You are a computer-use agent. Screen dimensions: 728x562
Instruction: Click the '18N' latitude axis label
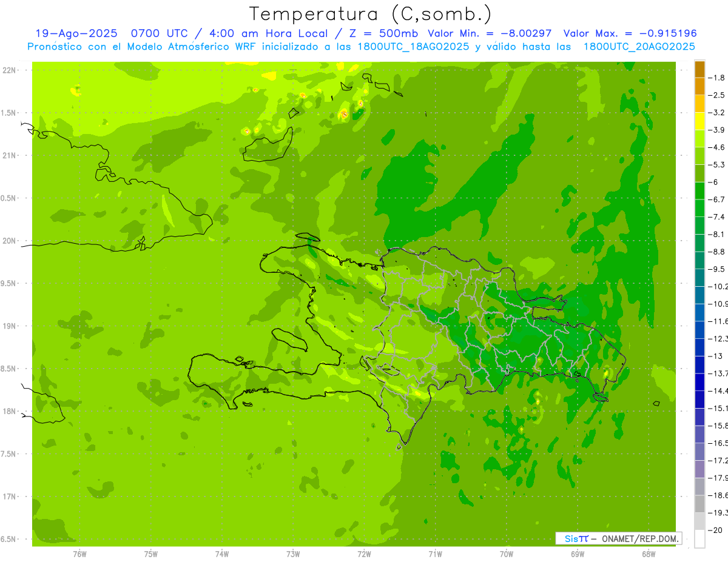point(10,411)
